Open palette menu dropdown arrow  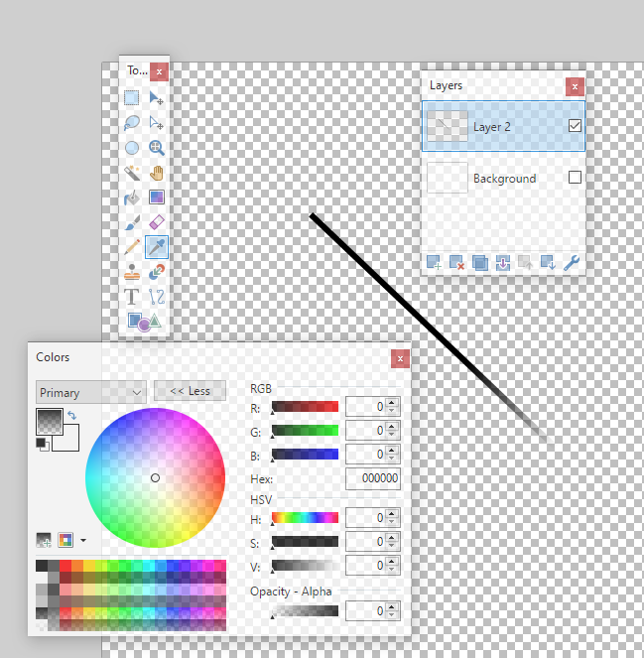(x=83, y=540)
